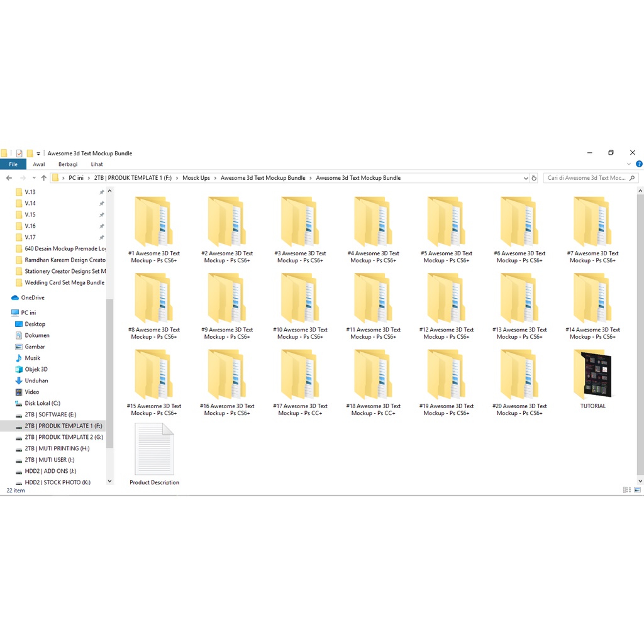Open the Customize Quick Access Toolbar dropdown

click(x=38, y=153)
